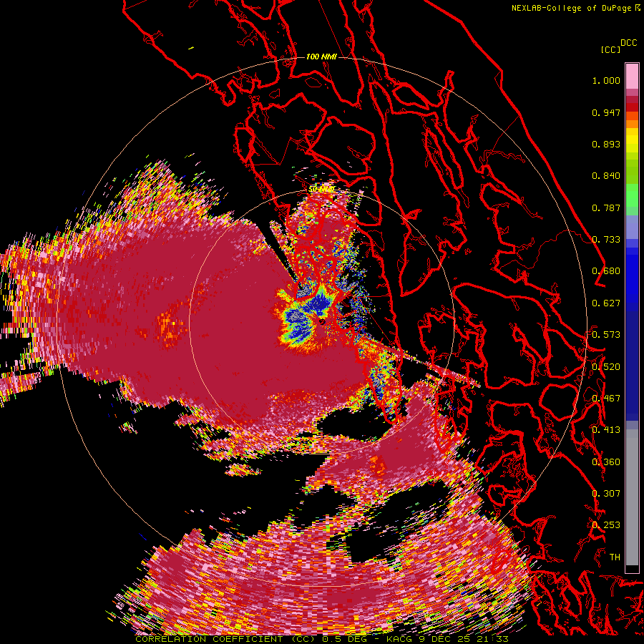Select the 0.947 scale value

tap(606, 112)
